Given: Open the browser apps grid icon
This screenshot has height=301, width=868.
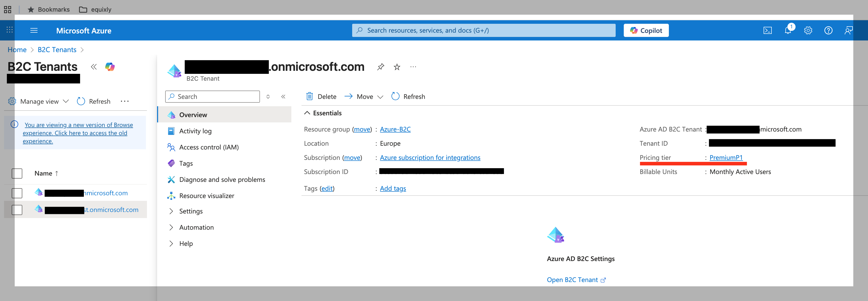Looking at the screenshot, I should point(7,9).
